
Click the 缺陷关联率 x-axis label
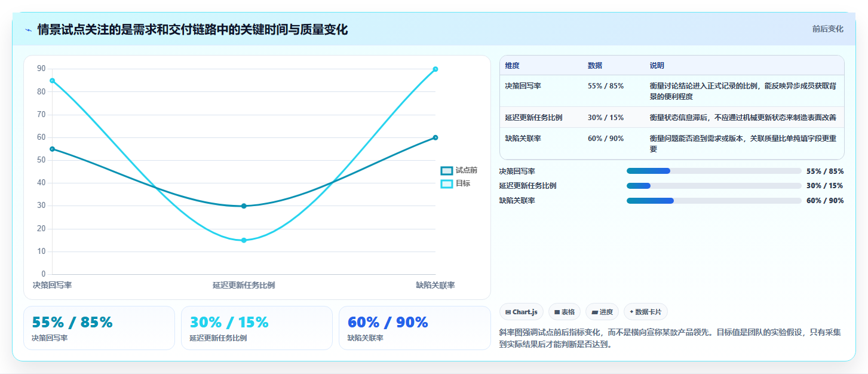point(435,285)
